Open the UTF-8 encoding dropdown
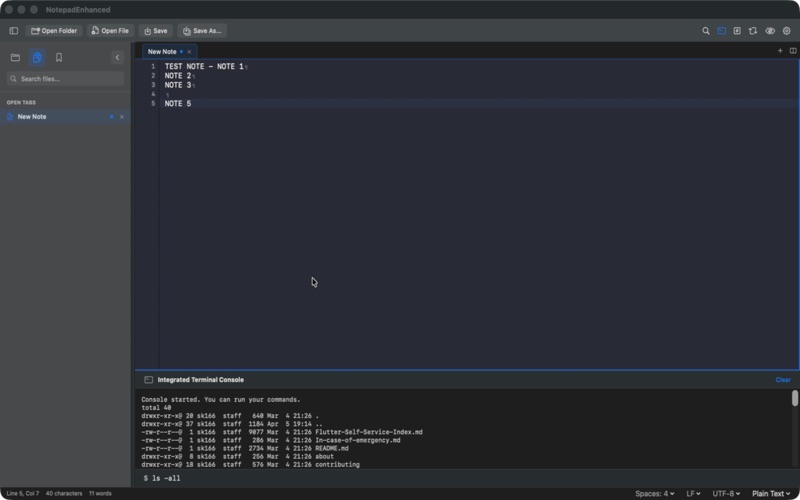This screenshot has width=800, height=500. coord(726,493)
